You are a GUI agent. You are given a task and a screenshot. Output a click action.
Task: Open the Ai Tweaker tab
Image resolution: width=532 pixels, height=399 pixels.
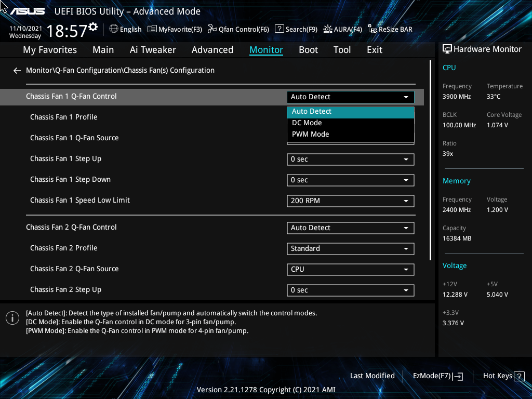[153, 50]
